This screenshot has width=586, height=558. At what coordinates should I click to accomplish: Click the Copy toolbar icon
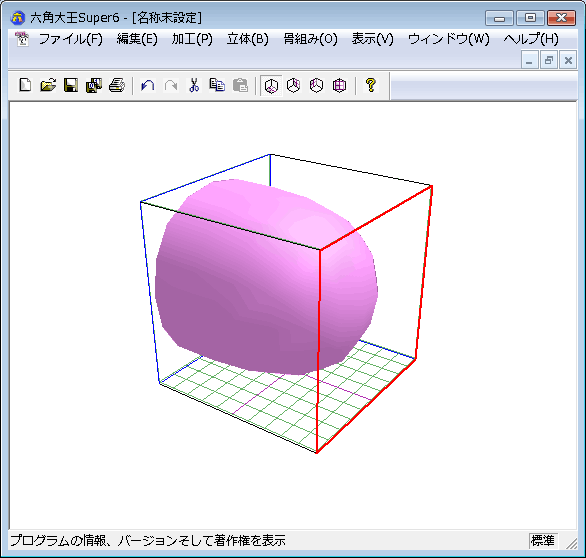pyautogui.click(x=217, y=86)
